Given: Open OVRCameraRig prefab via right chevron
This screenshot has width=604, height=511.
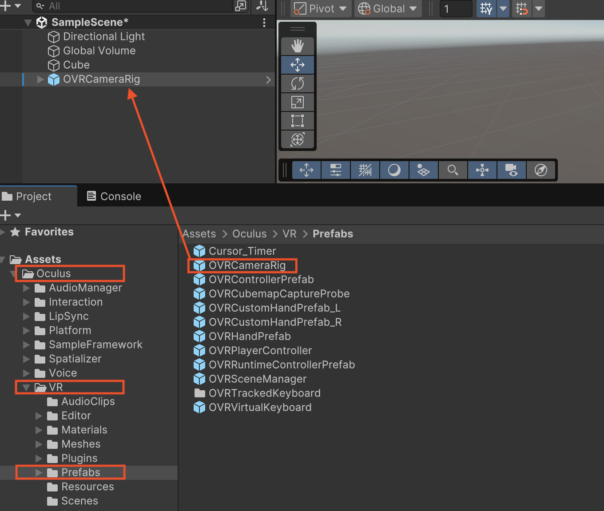Looking at the screenshot, I should [268, 80].
